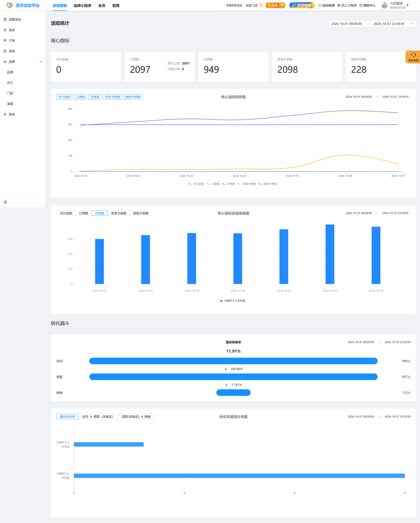Click the 帮助中心 link
Image resolution: width=420 pixels, height=523 pixels.
[x=367, y=6]
